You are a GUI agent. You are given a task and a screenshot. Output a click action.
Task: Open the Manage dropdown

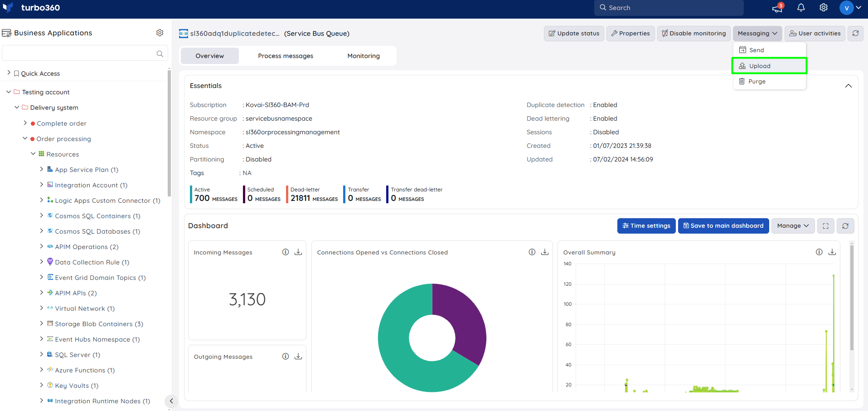[x=793, y=225]
